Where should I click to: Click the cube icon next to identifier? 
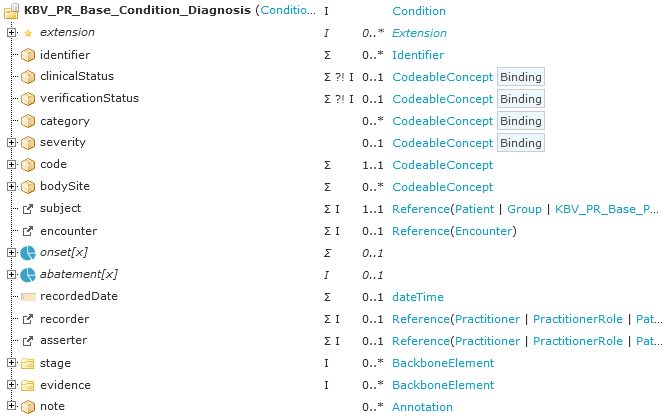pyautogui.click(x=28, y=55)
